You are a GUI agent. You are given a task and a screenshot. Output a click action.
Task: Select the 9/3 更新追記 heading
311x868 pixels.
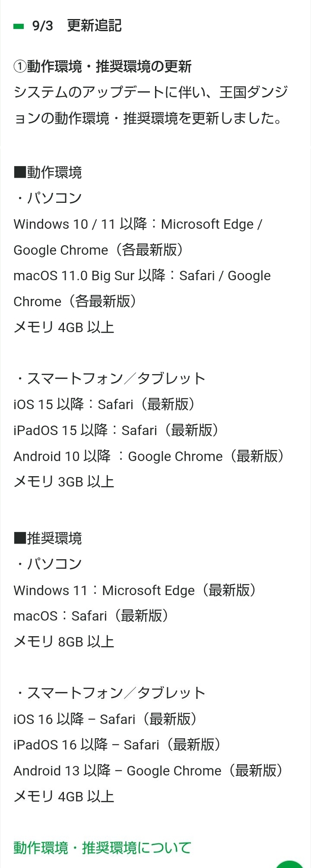click(x=77, y=26)
